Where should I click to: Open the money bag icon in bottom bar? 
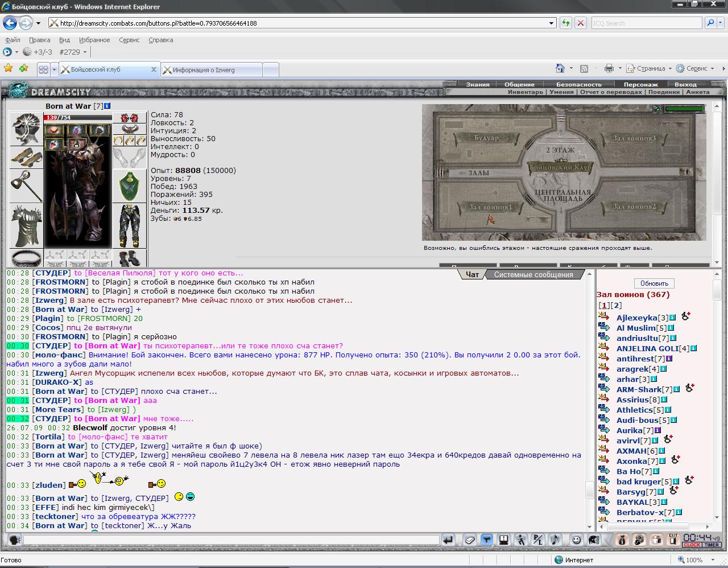coord(622,540)
